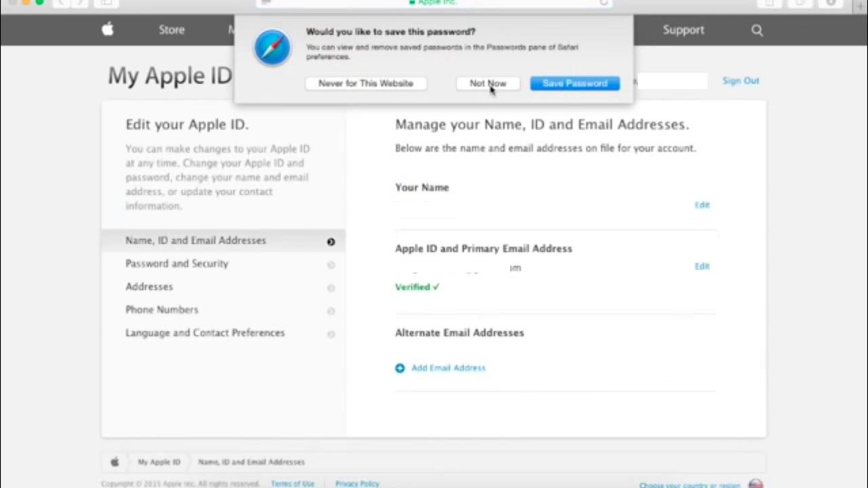Click the Verified status text
Screen dimensions: 868x488
(417, 287)
